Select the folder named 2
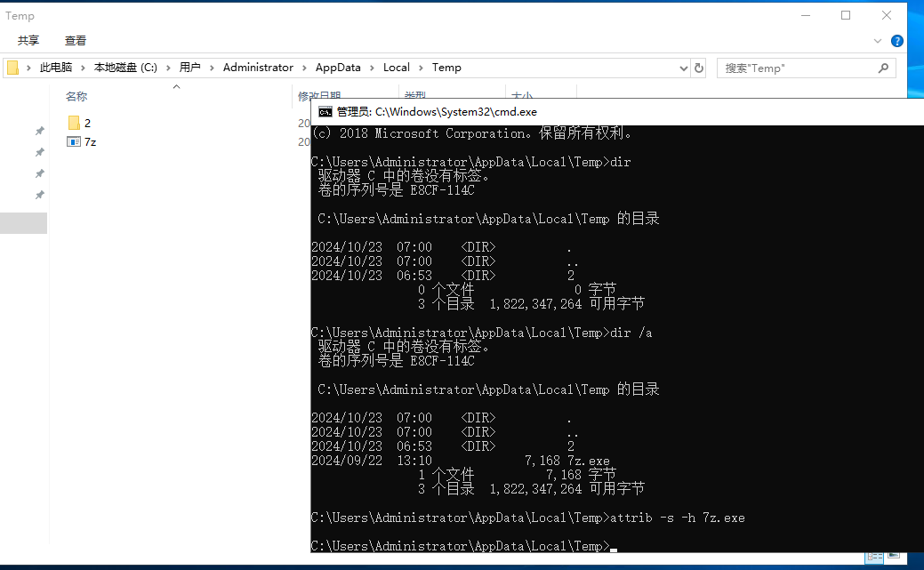 tap(79, 123)
